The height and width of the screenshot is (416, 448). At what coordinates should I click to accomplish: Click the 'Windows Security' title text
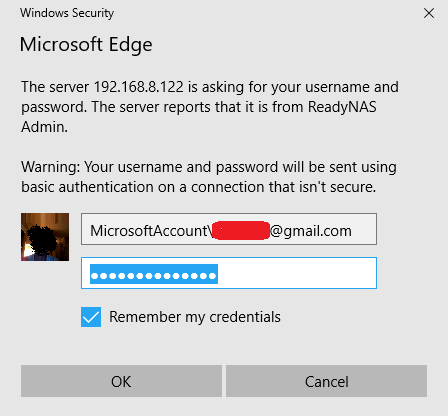coord(67,13)
